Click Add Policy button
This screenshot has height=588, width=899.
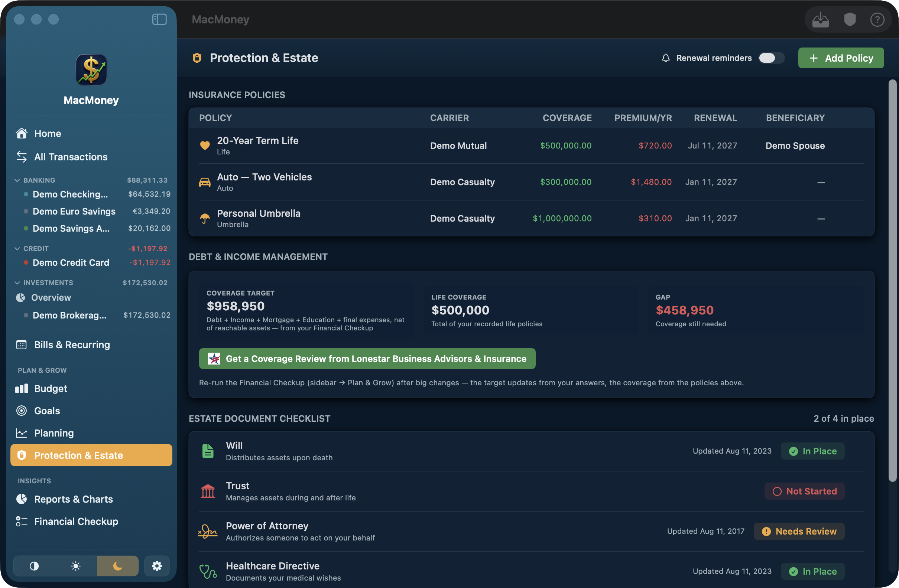pyautogui.click(x=841, y=58)
